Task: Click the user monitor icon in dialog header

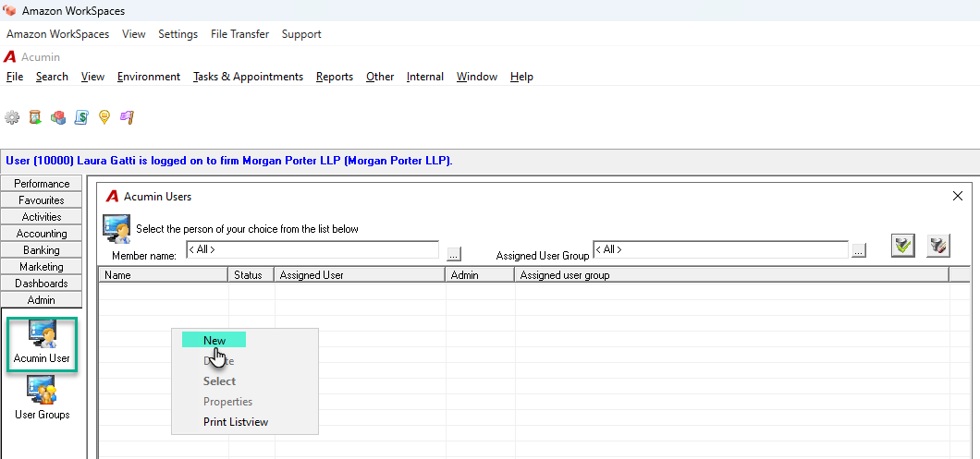Action: (x=116, y=228)
